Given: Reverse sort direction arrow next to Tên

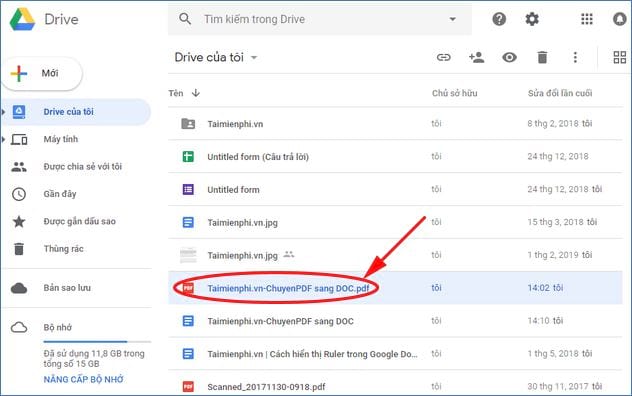Looking at the screenshot, I should 196,93.
